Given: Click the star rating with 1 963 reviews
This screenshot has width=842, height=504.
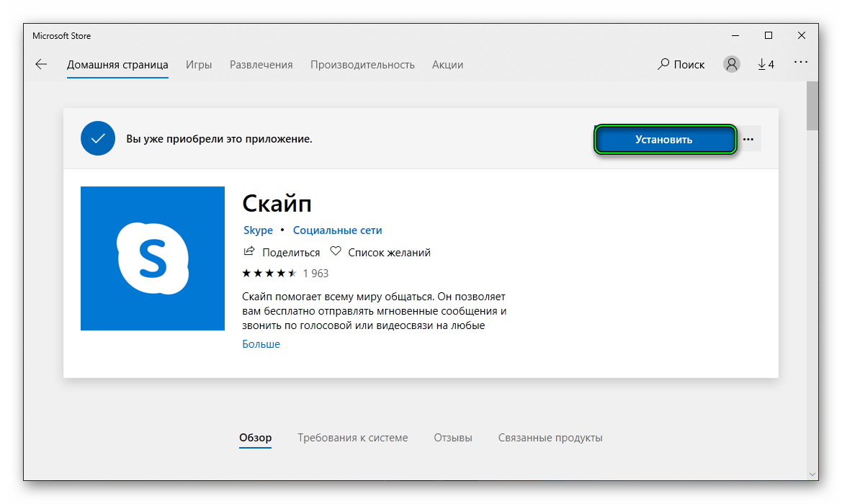Looking at the screenshot, I should pyautogui.click(x=285, y=273).
